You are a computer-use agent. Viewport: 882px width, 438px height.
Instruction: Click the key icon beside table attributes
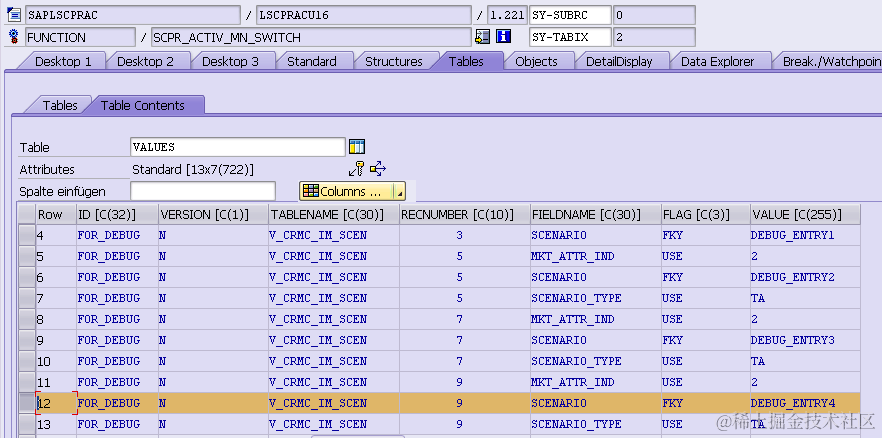coord(357,169)
